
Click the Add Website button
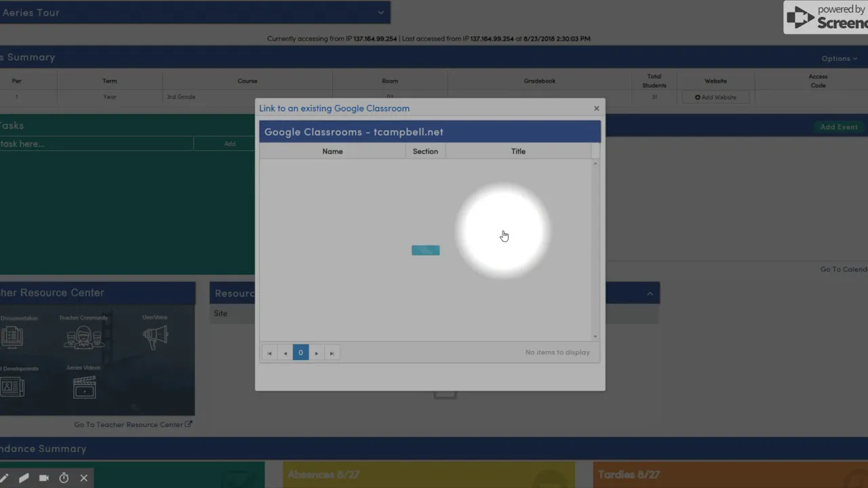tap(715, 97)
